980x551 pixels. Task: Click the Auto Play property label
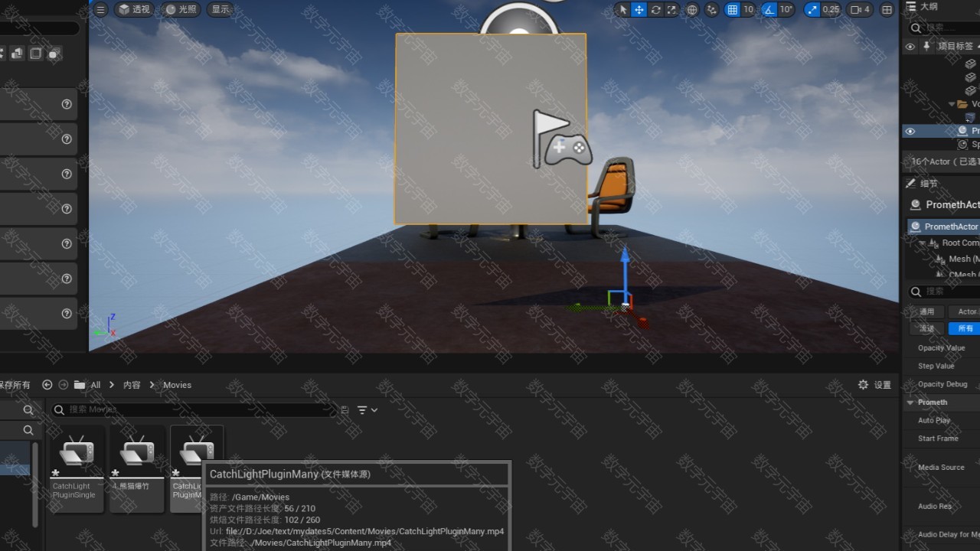pos(934,421)
